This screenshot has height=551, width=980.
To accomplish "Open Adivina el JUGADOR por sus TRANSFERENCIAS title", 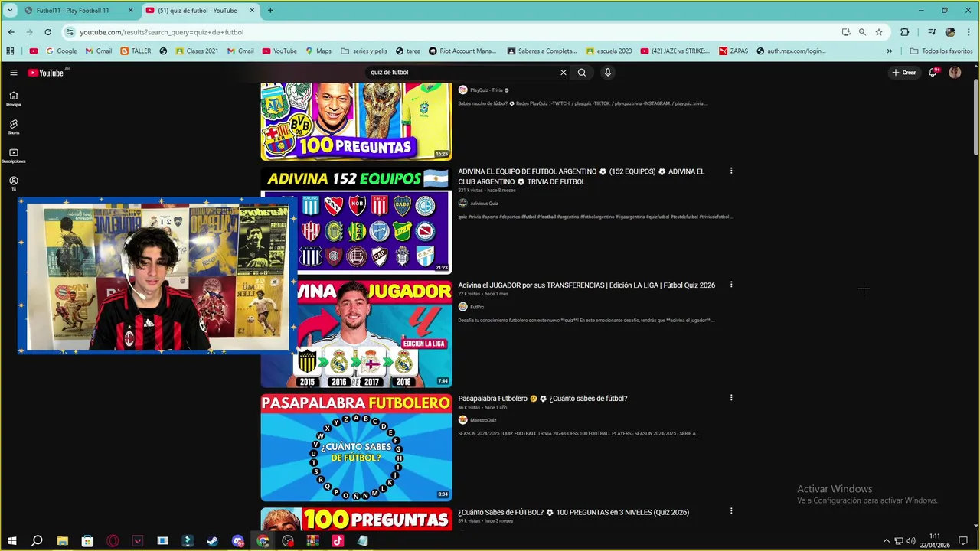I will (586, 285).
